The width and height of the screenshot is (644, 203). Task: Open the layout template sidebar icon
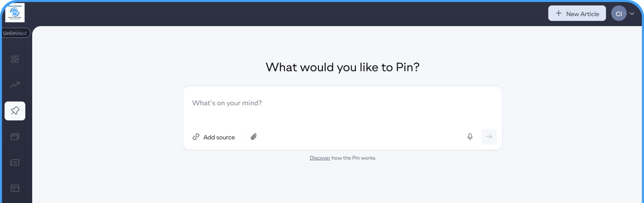point(15,188)
